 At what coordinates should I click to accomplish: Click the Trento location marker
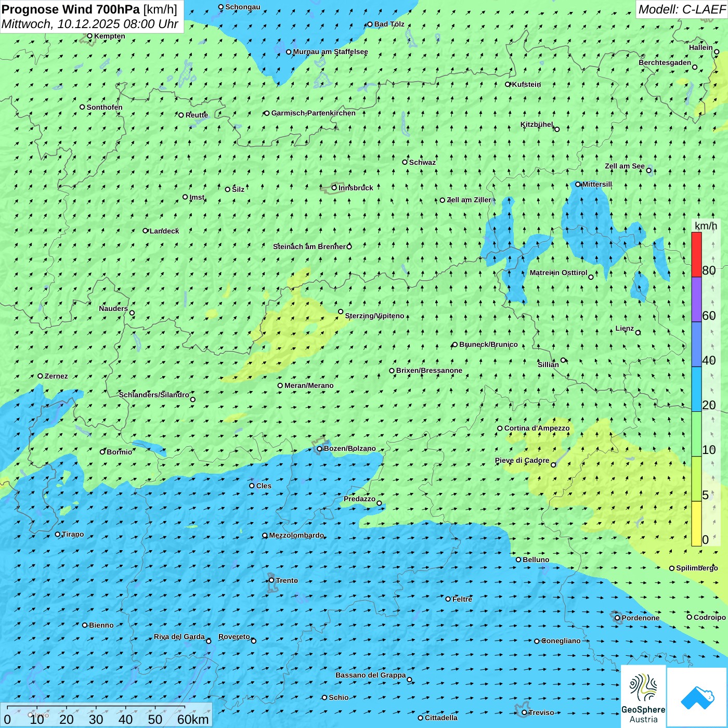(x=271, y=580)
